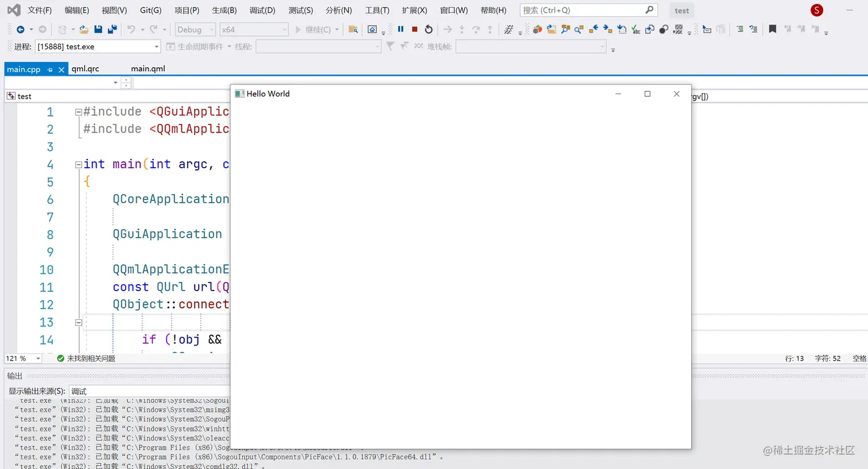Image resolution: width=868 pixels, height=469 pixels.
Task: Open the process [15888] test.exe dropdown
Action: [x=98, y=46]
